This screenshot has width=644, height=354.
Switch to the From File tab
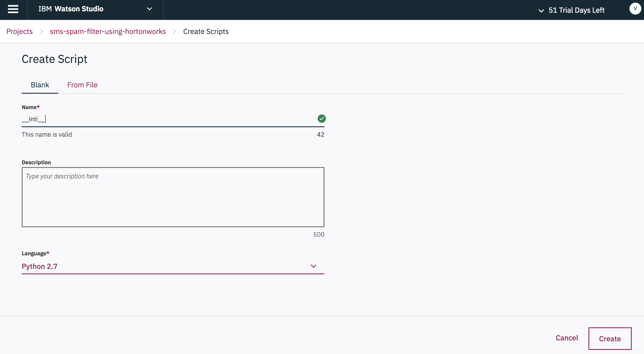point(82,85)
